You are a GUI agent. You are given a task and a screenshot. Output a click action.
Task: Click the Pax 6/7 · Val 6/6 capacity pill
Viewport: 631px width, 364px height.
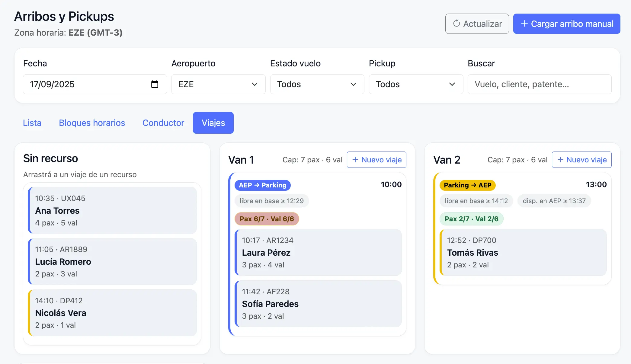click(x=267, y=219)
